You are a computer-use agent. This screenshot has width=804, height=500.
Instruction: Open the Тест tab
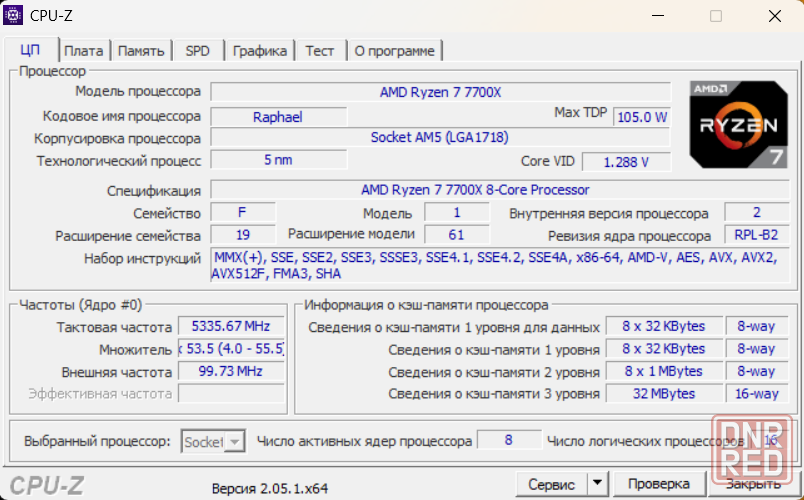coord(320,51)
